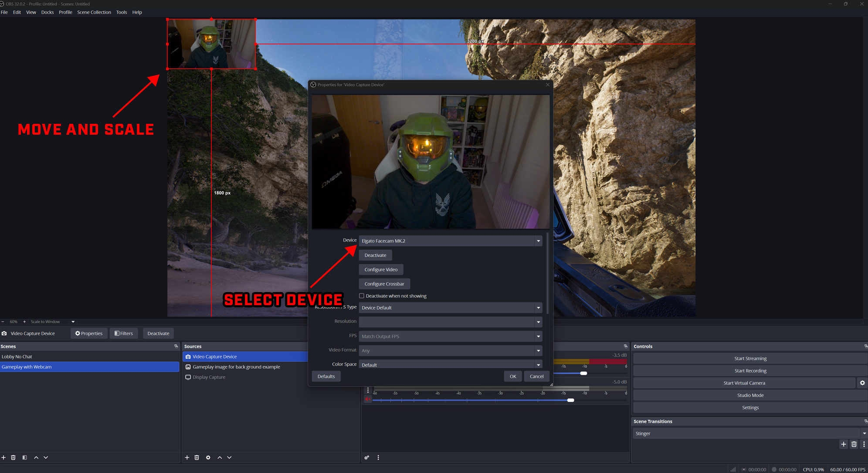Unmute the muted audio track speaker

368,399
